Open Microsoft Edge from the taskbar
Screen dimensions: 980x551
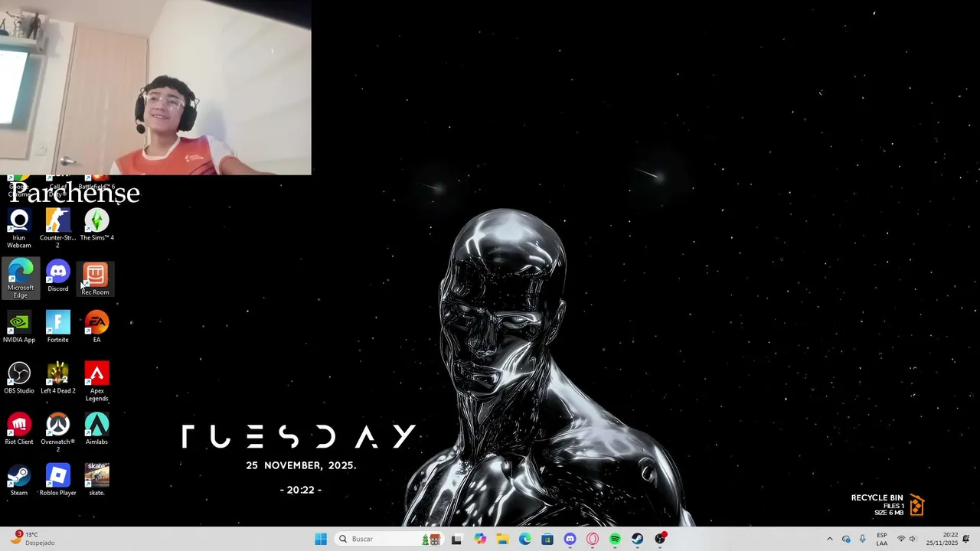[525, 539]
